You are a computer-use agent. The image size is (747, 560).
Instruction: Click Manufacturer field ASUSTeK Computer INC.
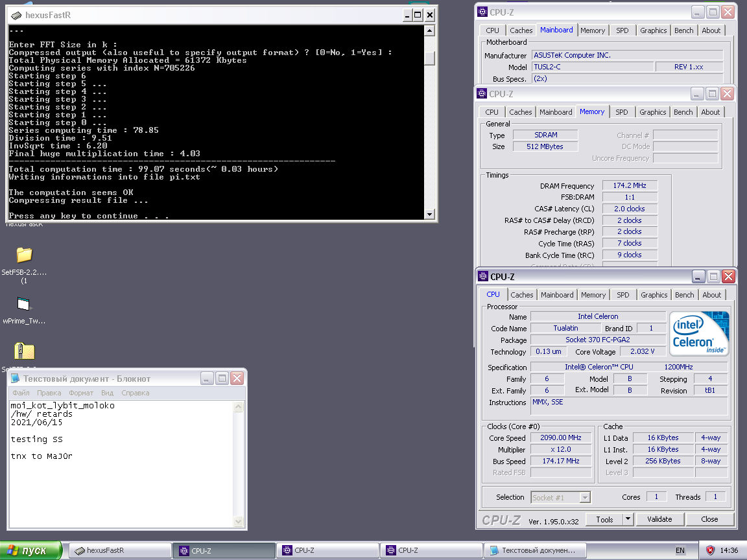point(628,55)
